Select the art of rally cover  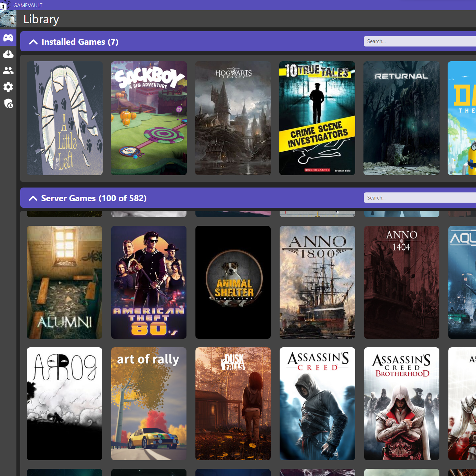coord(149,403)
